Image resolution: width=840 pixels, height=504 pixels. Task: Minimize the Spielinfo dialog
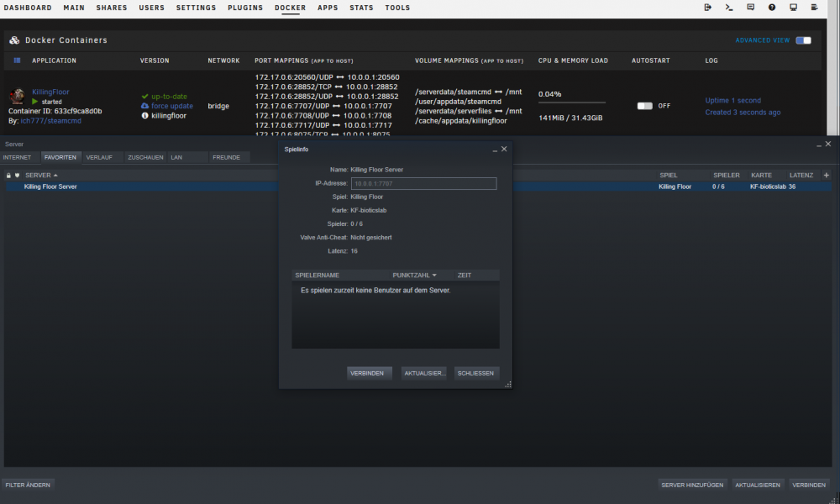495,150
